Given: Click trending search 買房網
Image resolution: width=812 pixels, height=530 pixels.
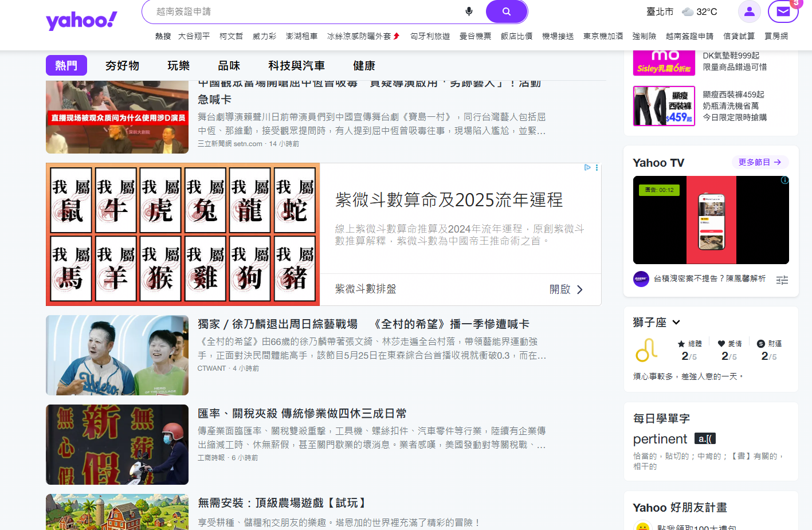Looking at the screenshot, I should point(776,36).
